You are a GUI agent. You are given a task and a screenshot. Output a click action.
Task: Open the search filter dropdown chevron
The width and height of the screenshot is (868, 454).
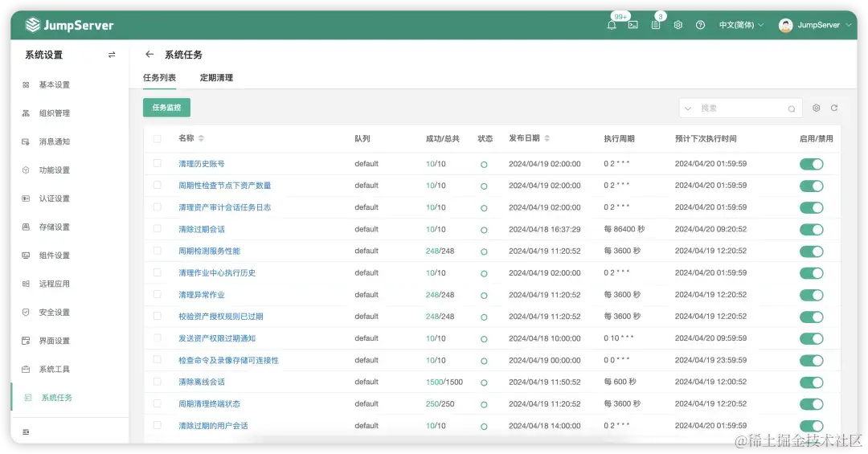click(x=687, y=108)
